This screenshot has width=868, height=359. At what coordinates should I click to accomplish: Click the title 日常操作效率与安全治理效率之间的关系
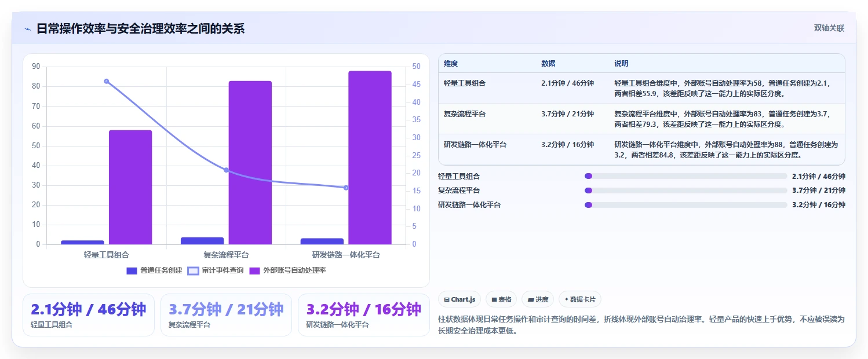point(140,28)
